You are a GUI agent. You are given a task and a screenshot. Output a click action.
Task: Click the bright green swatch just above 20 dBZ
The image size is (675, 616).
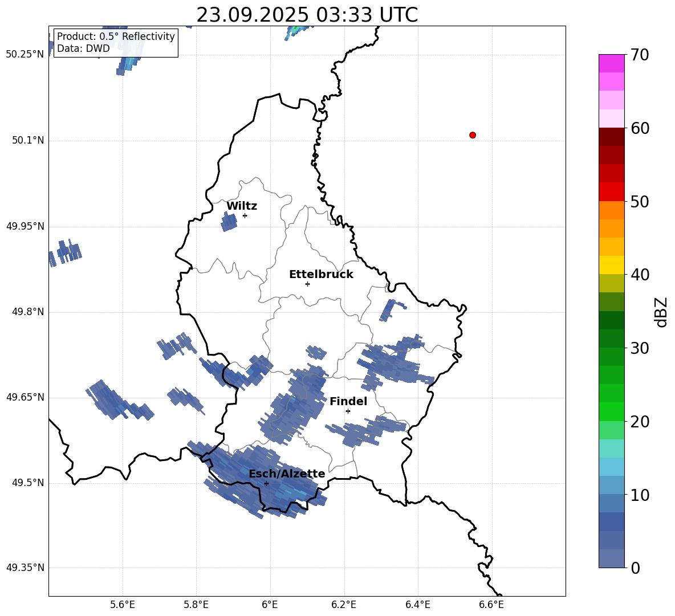pos(612,412)
